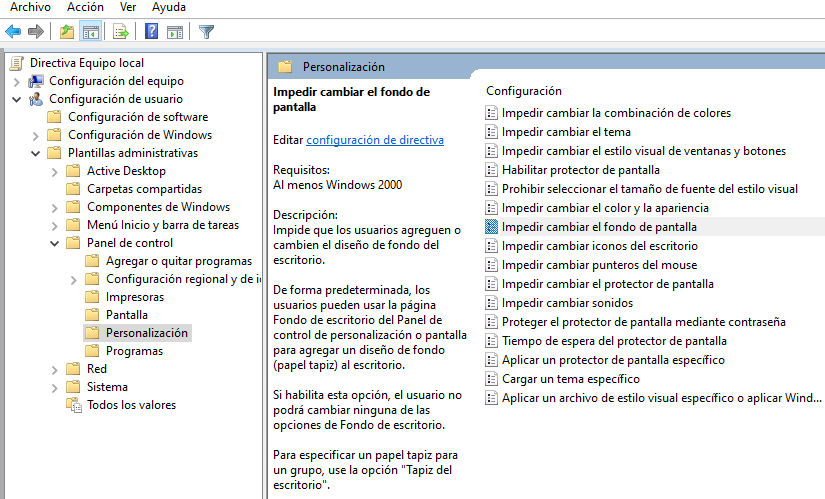The width and height of the screenshot is (825, 499).
Task: Select Tiempo de espera del protector de pantalla
Action: pyautogui.click(x=615, y=341)
